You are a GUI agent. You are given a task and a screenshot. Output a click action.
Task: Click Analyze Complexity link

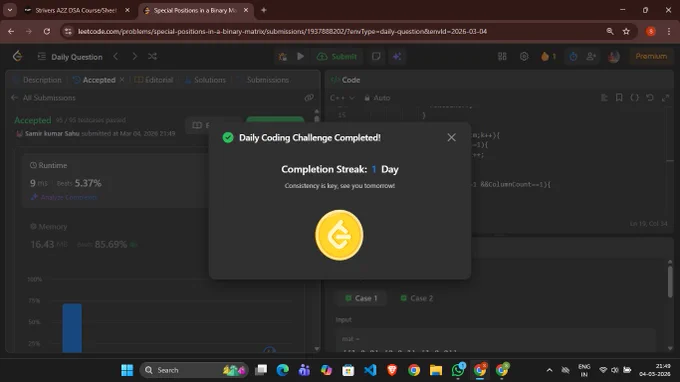64,197
